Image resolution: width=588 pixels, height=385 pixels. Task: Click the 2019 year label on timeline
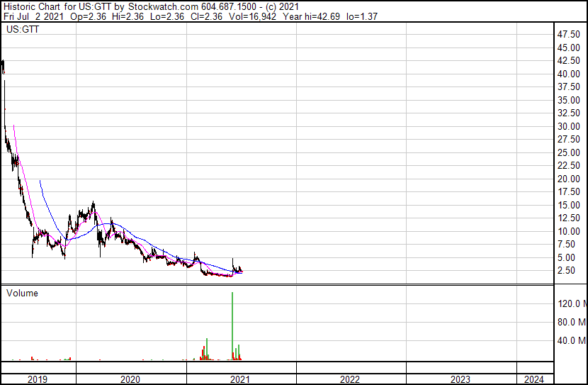click(38, 379)
